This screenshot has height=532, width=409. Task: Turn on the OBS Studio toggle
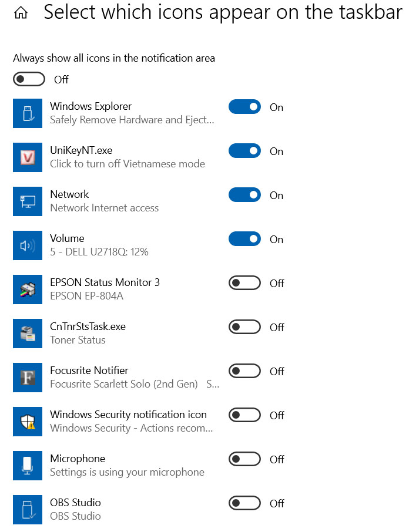[244, 503]
